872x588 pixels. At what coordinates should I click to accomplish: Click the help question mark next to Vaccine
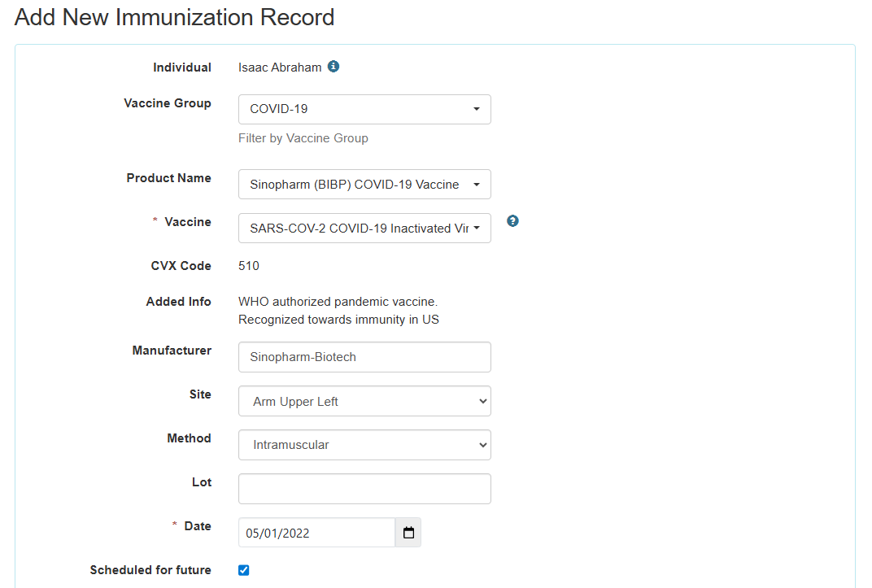pos(512,220)
